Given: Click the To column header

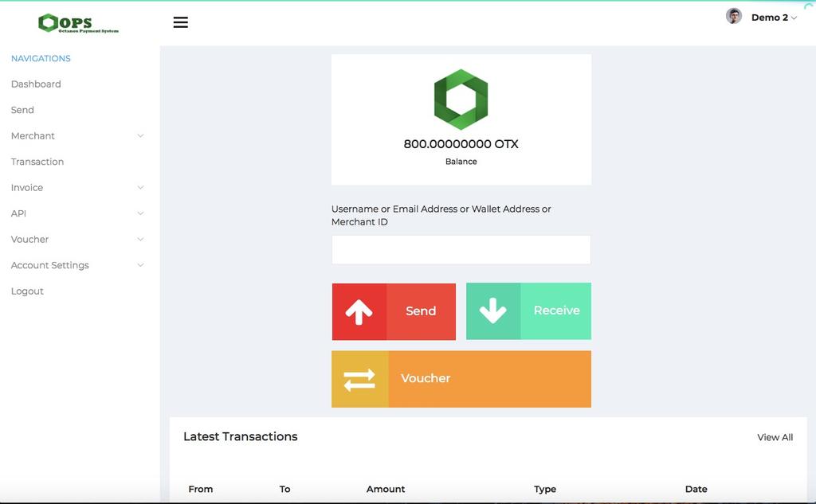Looking at the screenshot, I should coord(284,489).
